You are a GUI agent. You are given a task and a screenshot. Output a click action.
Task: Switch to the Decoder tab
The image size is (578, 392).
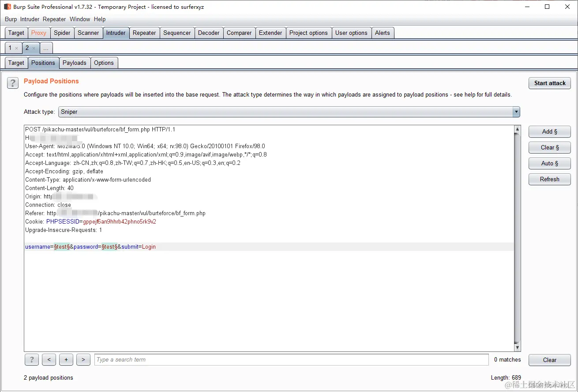[x=209, y=33]
